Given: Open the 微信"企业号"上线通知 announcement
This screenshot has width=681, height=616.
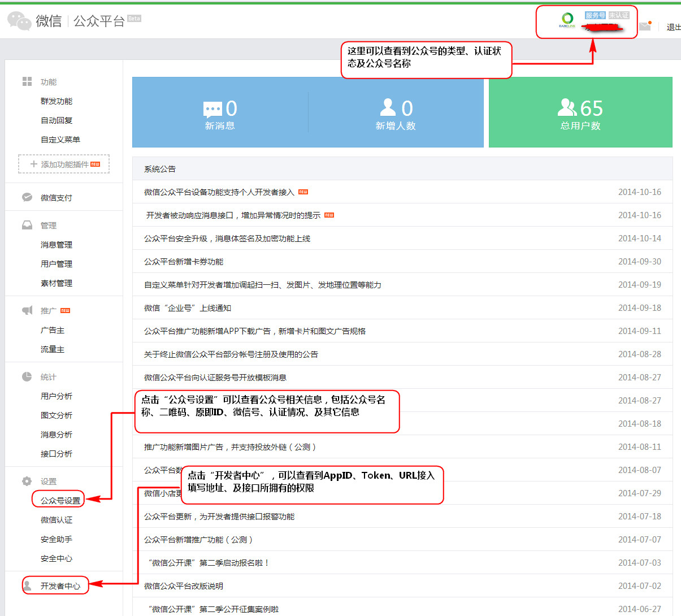Looking at the screenshot, I should click(188, 308).
